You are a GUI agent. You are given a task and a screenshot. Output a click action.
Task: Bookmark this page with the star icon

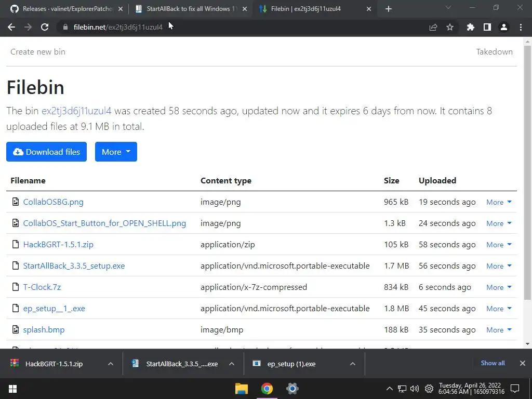[x=450, y=27]
